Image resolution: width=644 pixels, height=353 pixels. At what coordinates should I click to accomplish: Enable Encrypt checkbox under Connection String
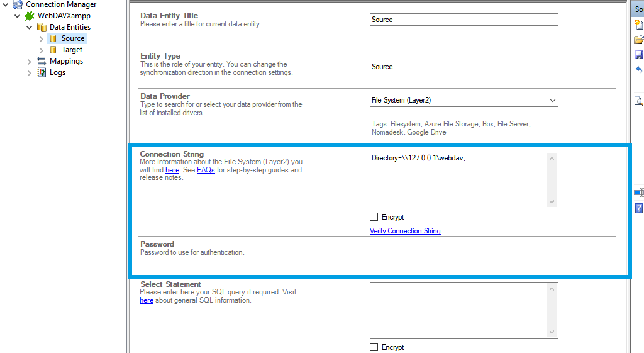(374, 217)
